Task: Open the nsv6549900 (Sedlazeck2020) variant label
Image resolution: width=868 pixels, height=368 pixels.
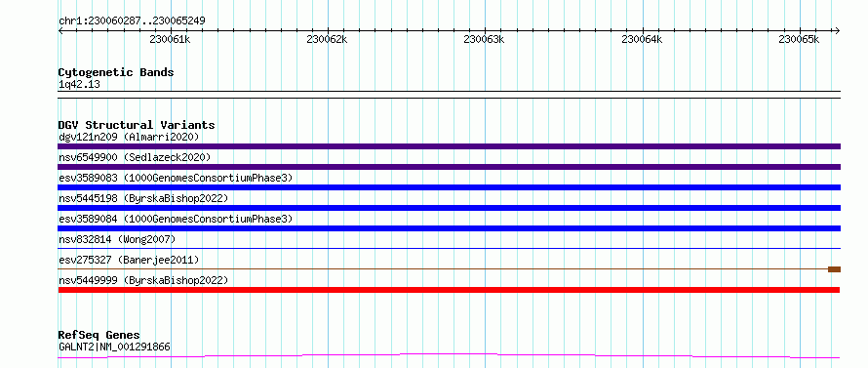Action: 135,157
